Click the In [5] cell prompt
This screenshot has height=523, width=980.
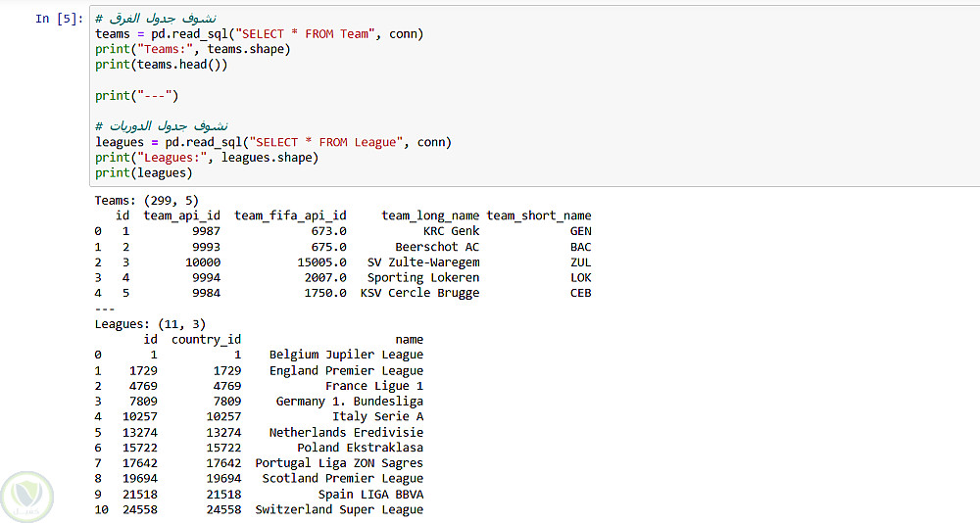(x=59, y=19)
